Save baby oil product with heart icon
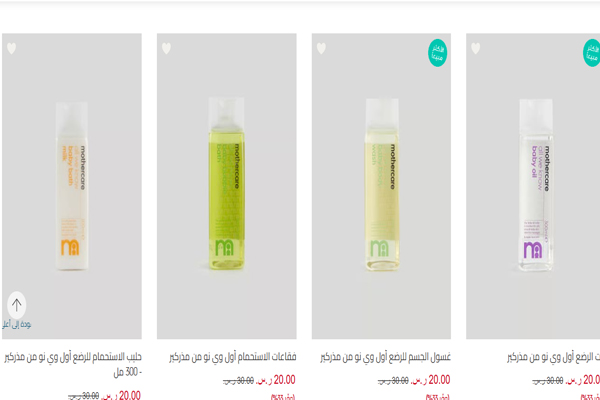Image resolution: width=600 pixels, height=400 pixels. 475,48
